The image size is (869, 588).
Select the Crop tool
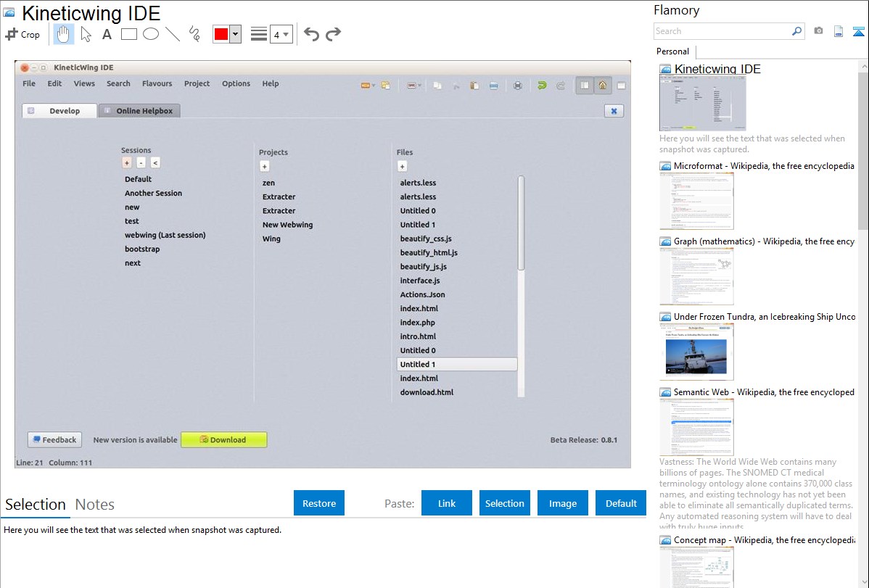click(x=22, y=34)
